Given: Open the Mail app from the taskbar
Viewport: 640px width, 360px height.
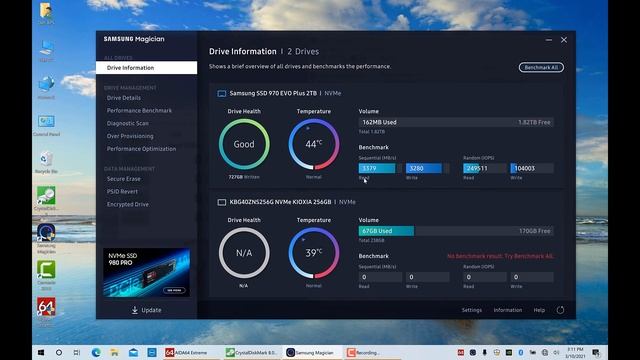Looking at the screenshot, I should point(133,352).
